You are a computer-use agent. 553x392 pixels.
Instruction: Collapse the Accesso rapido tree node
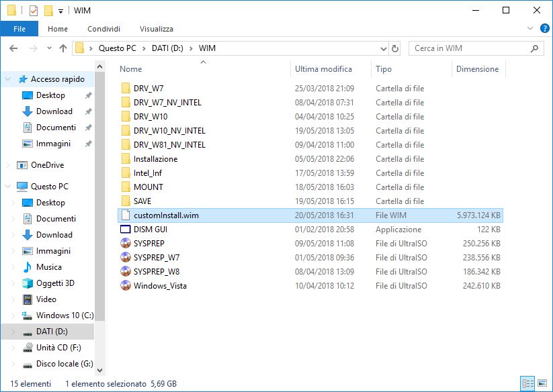coord(8,79)
